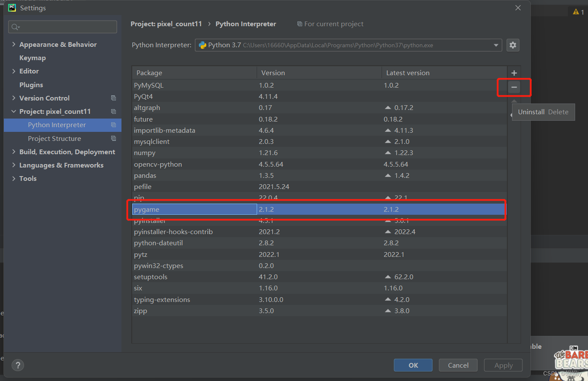Click the copy icon next to Project Structure
The image size is (588, 381).
coord(113,138)
